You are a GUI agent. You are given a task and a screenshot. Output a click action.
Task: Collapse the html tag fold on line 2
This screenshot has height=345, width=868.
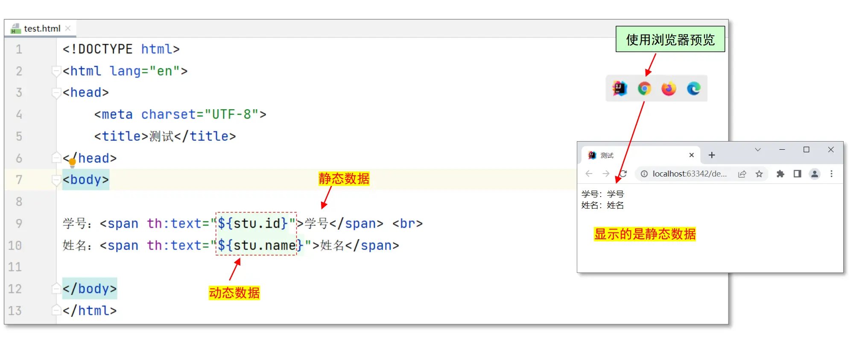coord(56,71)
